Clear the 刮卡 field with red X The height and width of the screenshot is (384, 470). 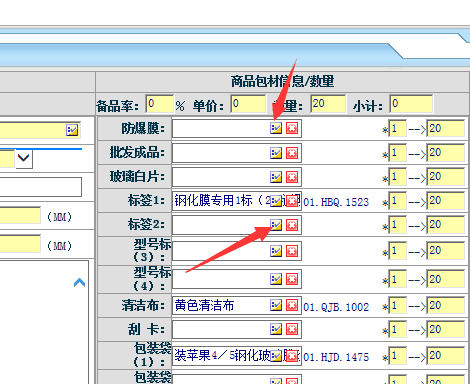pyautogui.click(x=292, y=329)
